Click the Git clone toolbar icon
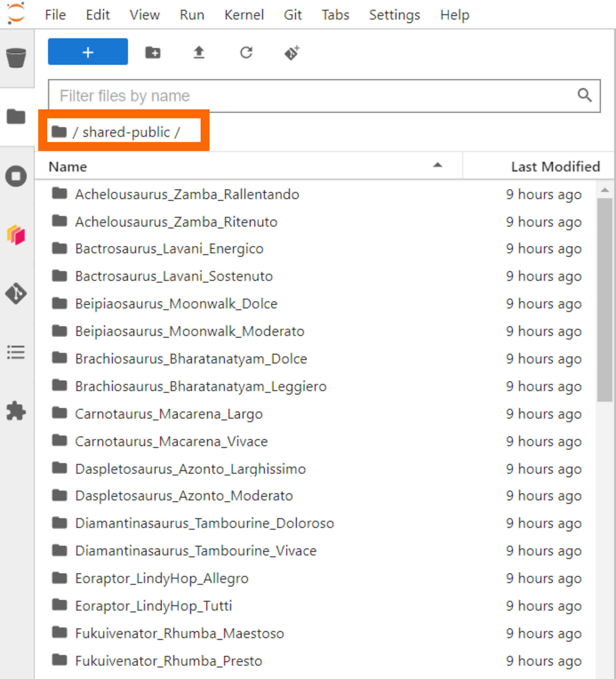This screenshot has width=616, height=679. pyautogui.click(x=292, y=53)
